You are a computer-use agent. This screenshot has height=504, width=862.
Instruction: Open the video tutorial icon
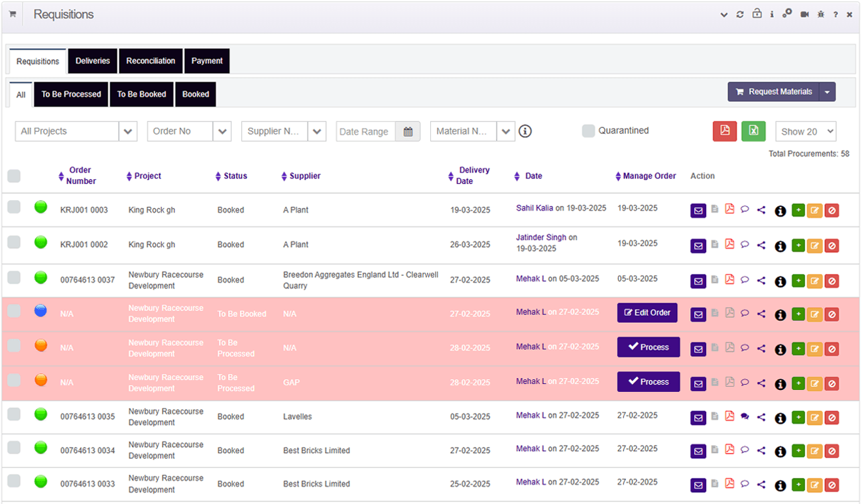pyautogui.click(x=804, y=14)
